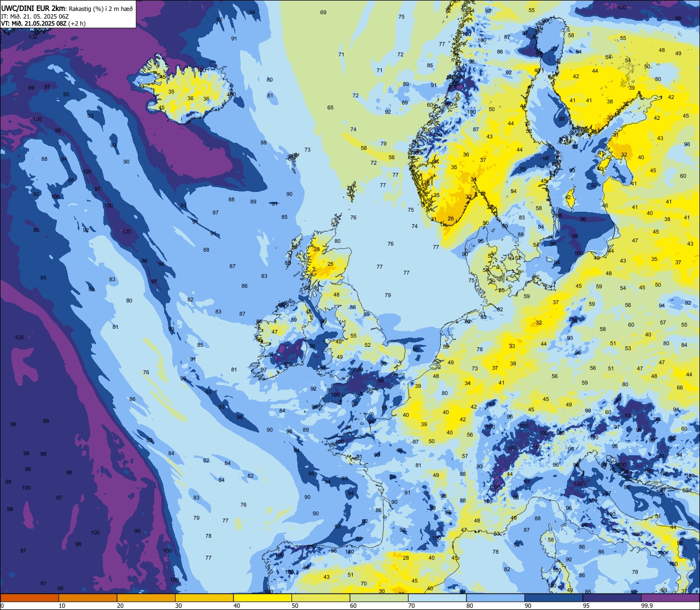
Task: Click the 'Rakastig (%) í 2 m hæð' label
Action: [x=101, y=8]
